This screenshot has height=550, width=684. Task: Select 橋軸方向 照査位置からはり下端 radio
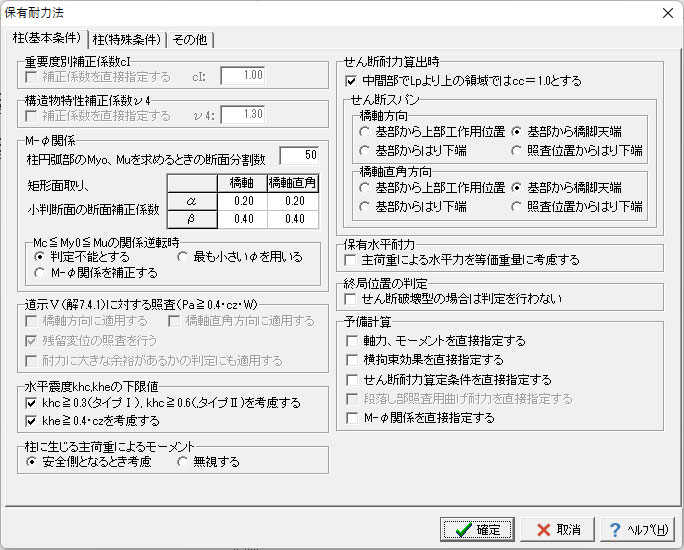tap(577, 151)
